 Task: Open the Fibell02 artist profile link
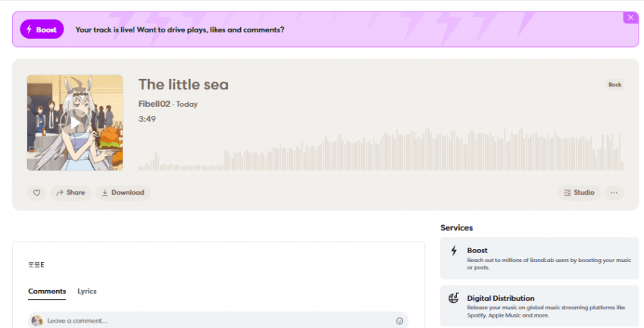coord(155,104)
